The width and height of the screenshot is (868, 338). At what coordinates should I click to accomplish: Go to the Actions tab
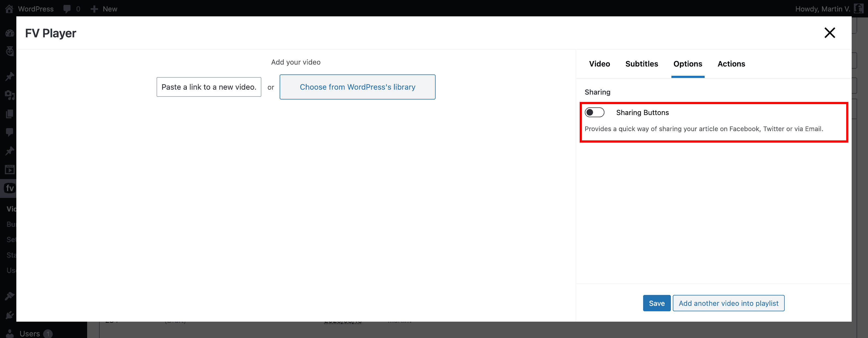coord(731,64)
